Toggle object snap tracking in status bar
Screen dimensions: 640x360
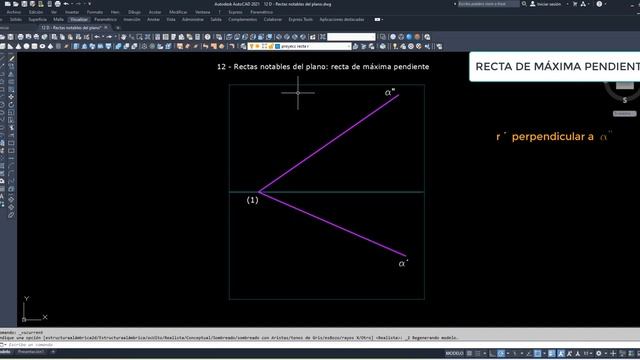pos(529,353)
